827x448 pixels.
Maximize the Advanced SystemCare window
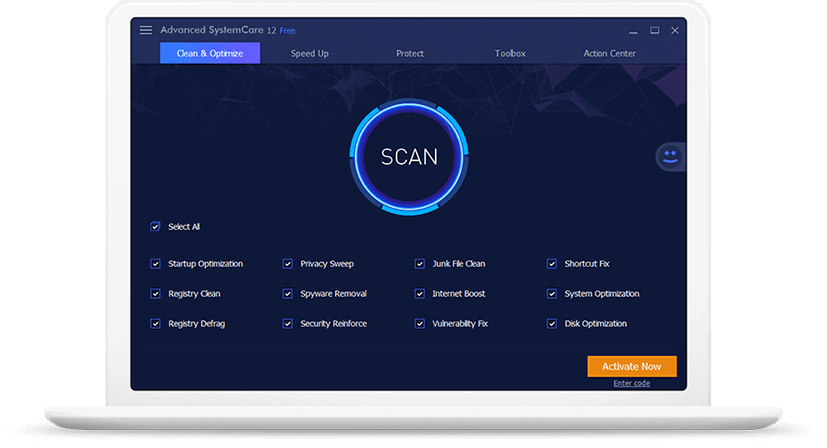click(x=655, y=31)
